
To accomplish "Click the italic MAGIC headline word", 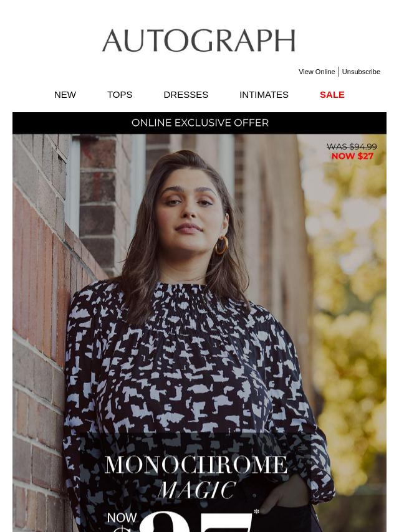I will pos(197,490).
